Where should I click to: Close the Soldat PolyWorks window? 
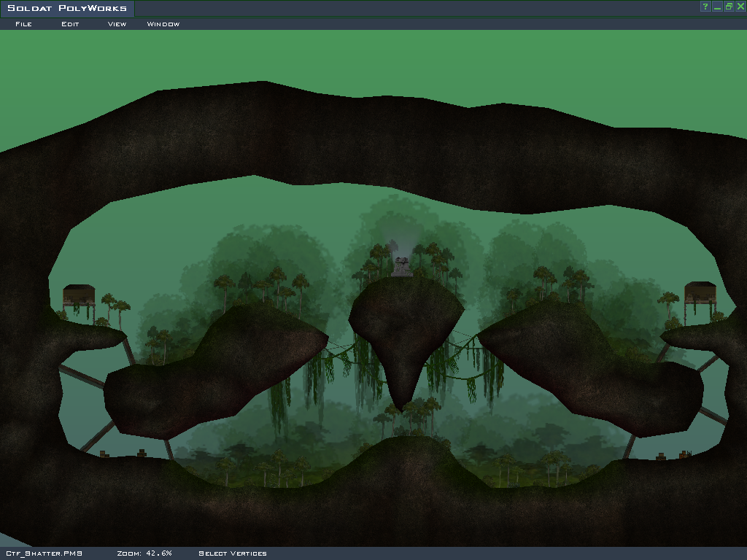pos(740,7)
